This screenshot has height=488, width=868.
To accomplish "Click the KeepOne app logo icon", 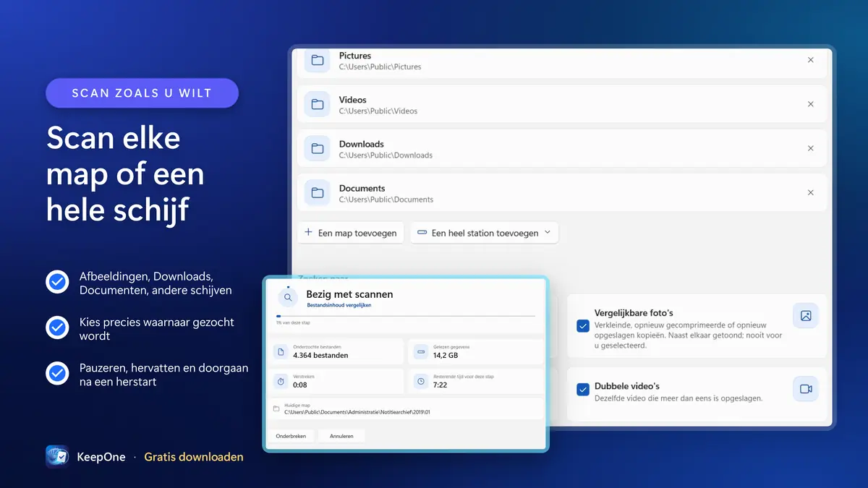I will pyautogui.click(x=57, y=457).
